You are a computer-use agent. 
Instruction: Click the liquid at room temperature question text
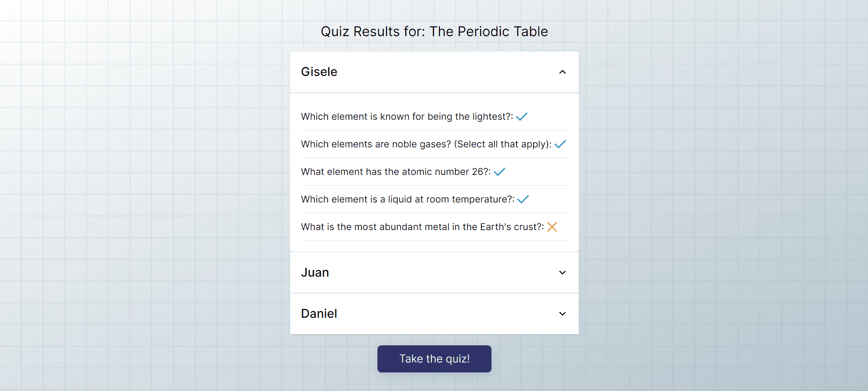click(x=408, y=199)
